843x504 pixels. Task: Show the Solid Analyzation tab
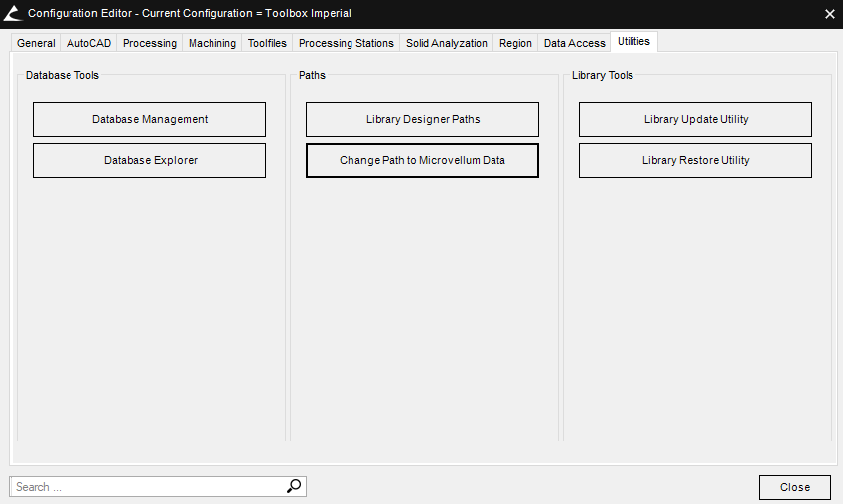(x=446, y=43)
